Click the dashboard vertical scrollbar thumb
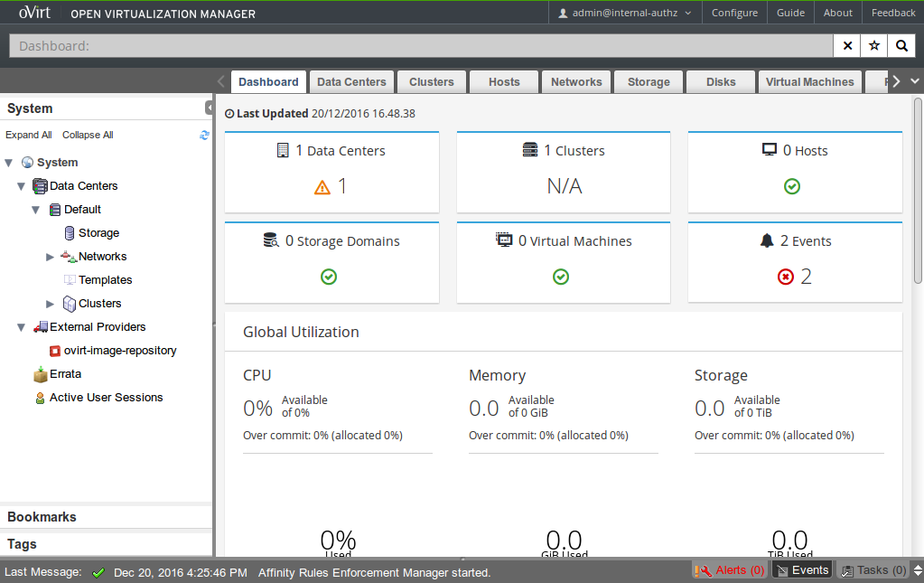The image size is (924, 583). pyautogui.click(x=918, y=190)
